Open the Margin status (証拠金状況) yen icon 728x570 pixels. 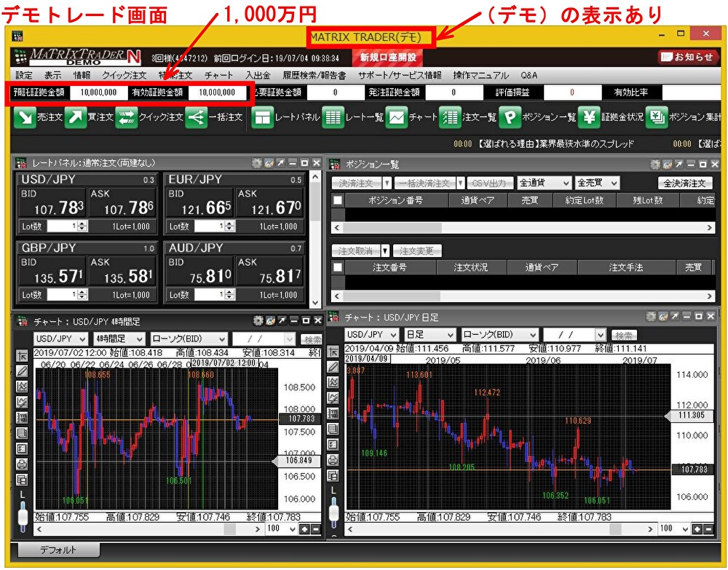(589, 117)
